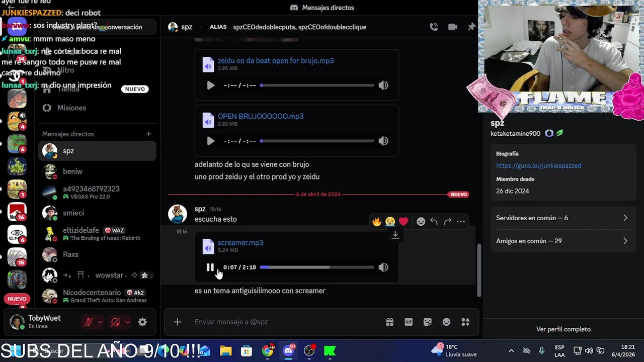React with the red heart emoji

[404, 222]
